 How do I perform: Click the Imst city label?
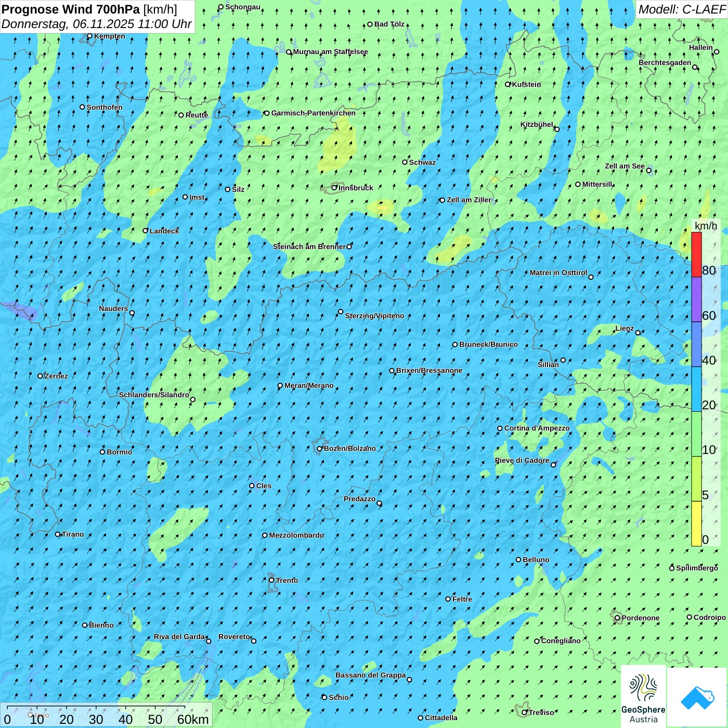pyautogui.click(x=197, y=197)
